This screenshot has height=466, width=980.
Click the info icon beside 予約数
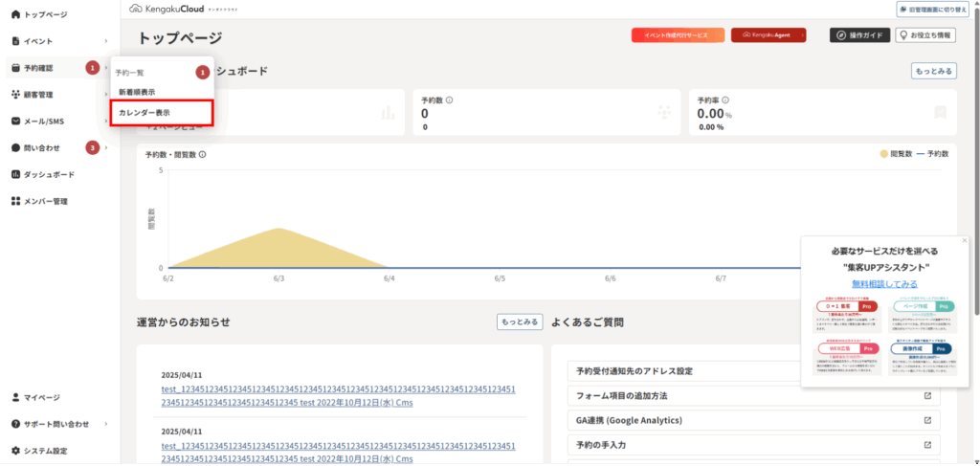pyautogui.click(x=450, y=100)
